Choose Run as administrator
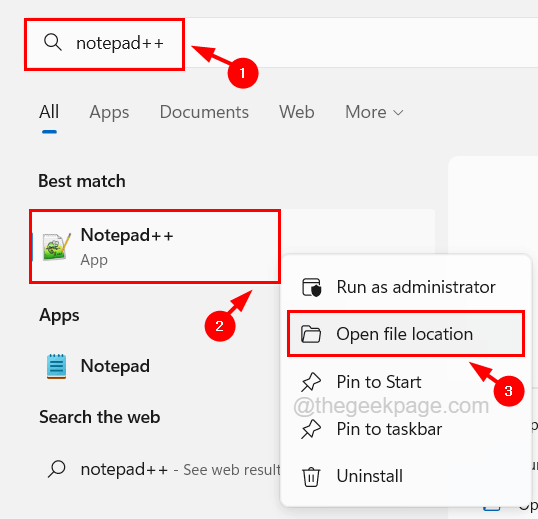538x519 pixels. [406, 287]
